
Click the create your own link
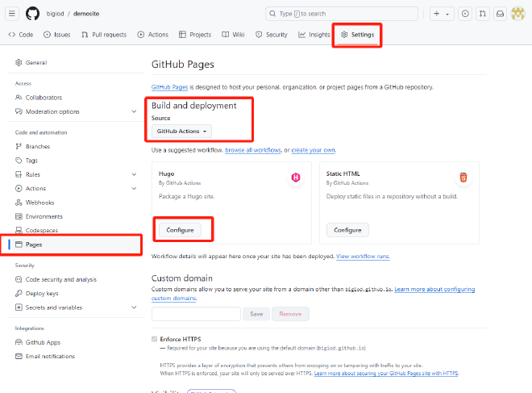coord(314,150)
